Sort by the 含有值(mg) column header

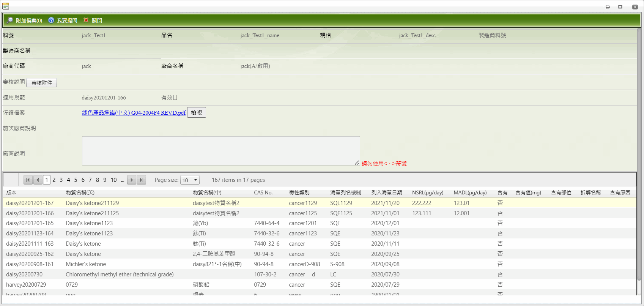click(x=528, y=192)
